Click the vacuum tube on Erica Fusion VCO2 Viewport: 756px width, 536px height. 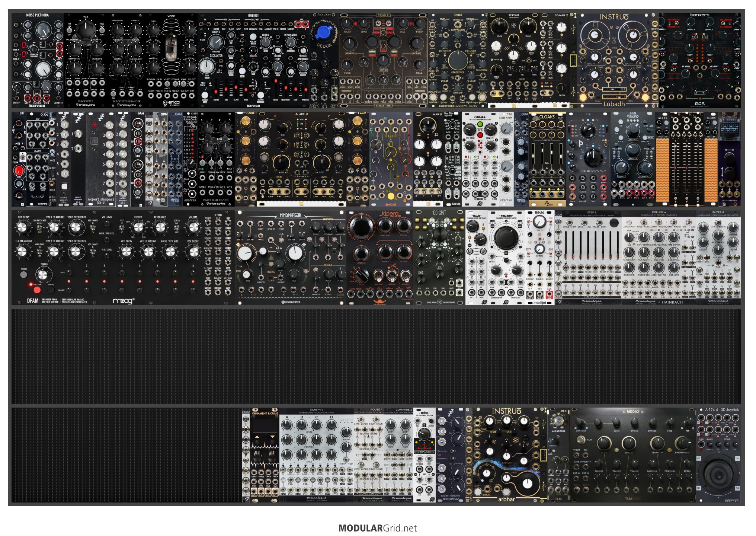click(171, 47)
